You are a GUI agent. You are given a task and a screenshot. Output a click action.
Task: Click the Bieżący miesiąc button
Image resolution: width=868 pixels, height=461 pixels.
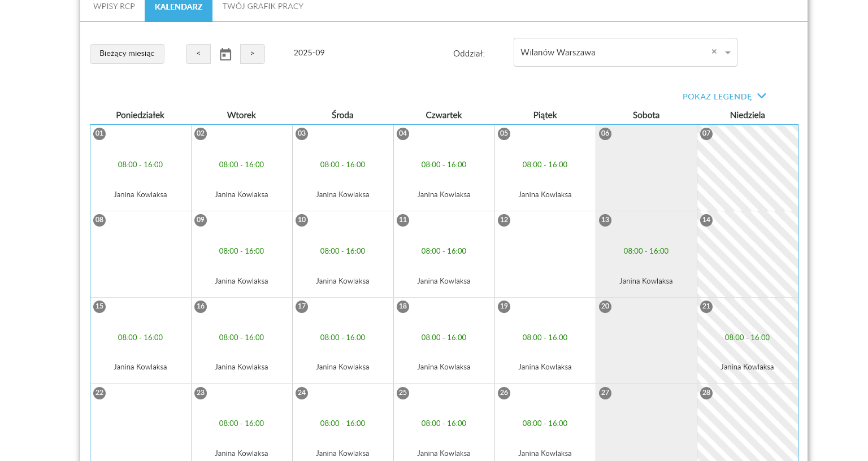127,54
